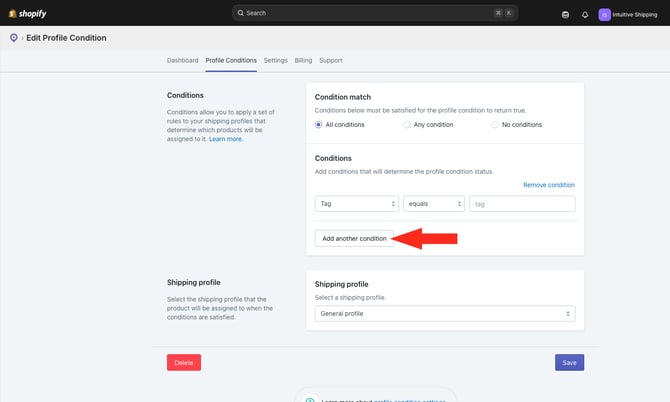
Task: Click the app pin icon beside Edit Profile Condition
Action: (x=14, y=38)
